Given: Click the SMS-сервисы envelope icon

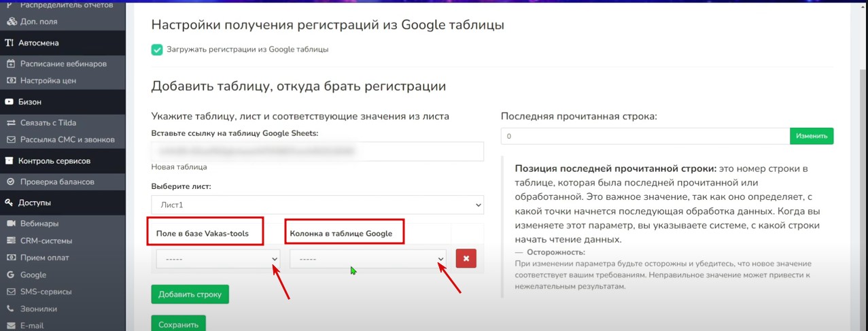Looking at the screenshot, I should point(11,292).
